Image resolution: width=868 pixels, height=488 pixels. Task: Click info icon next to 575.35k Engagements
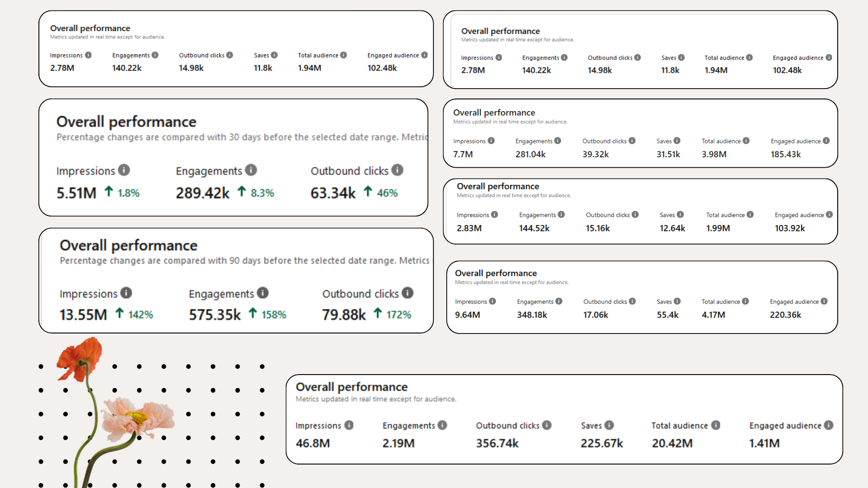tap(263, 293)
